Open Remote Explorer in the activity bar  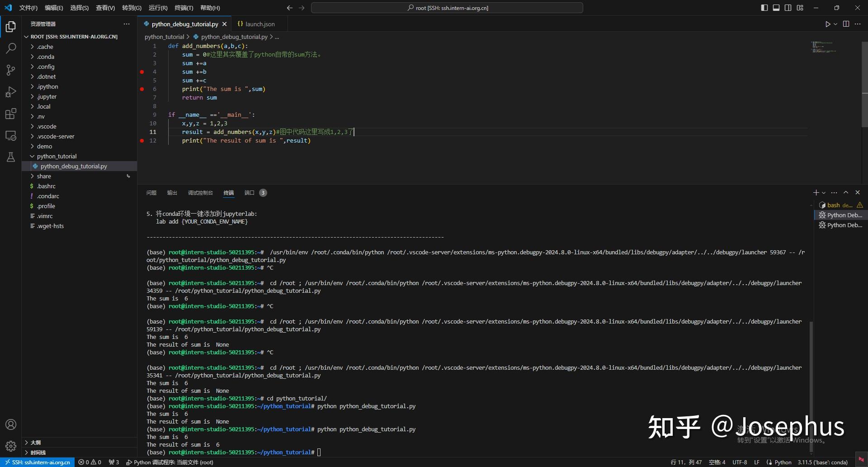click(10, 135)
